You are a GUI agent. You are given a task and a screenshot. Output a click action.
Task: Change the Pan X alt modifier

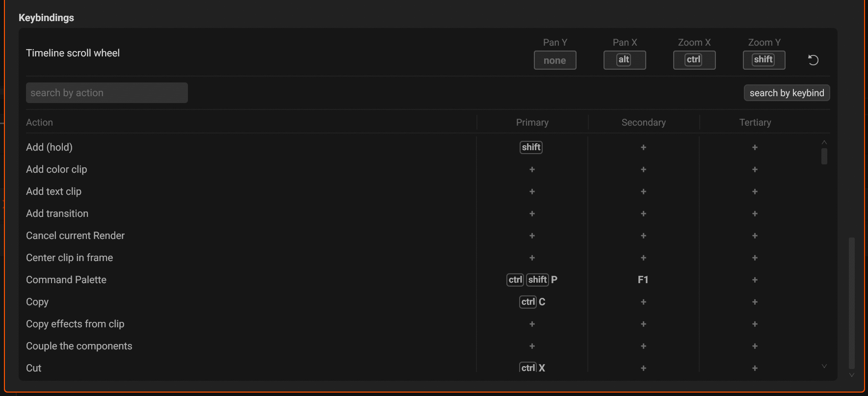point(625,60)
